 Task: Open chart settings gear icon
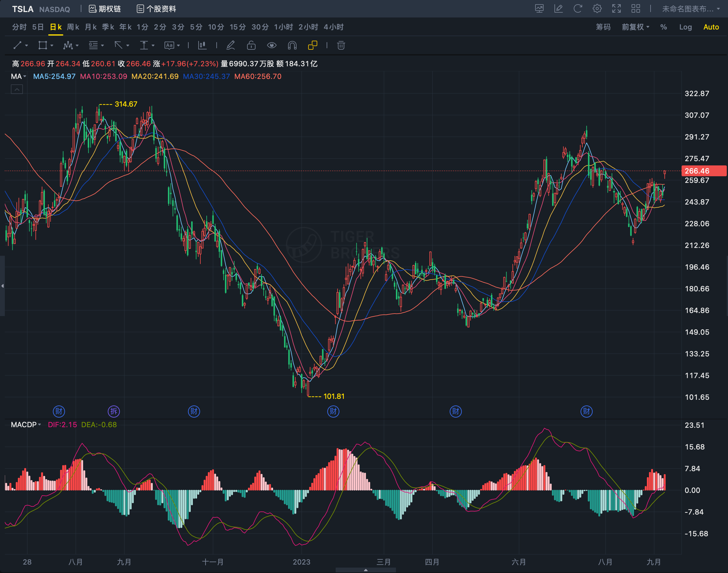(597, 9)
